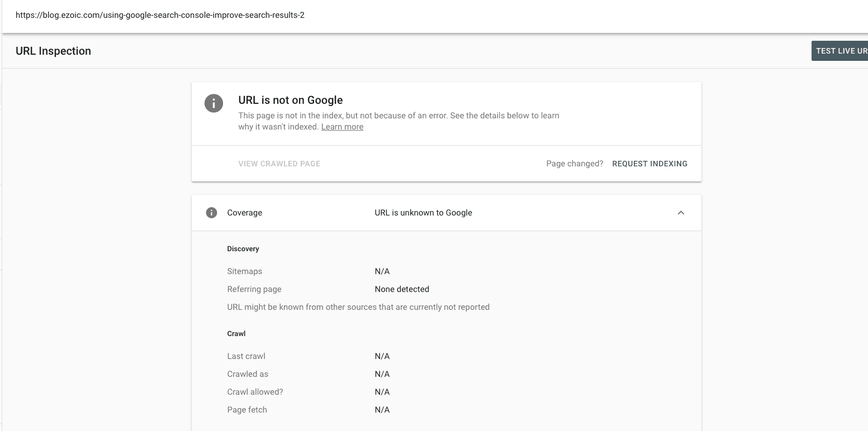
Task: Click the Page fetch row label
Action: (247, 410)
